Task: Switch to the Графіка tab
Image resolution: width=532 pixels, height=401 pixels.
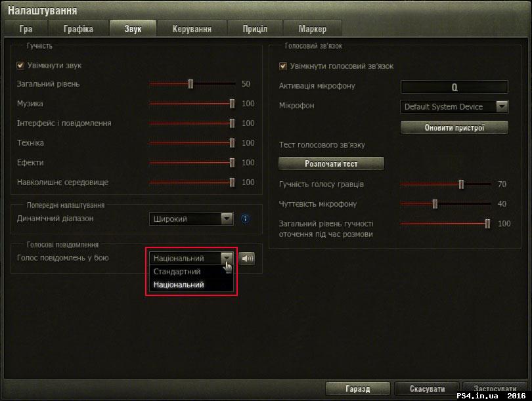Action: pos(78,28)
